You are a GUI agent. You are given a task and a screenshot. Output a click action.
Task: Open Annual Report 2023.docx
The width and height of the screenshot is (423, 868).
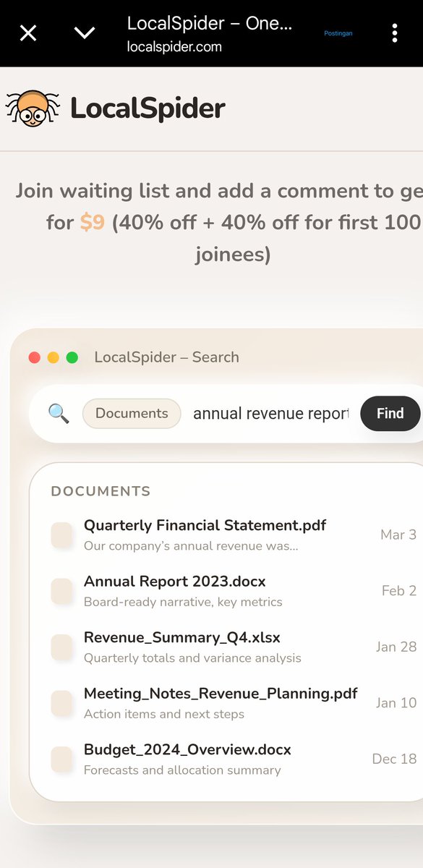[x=175, y=582]
